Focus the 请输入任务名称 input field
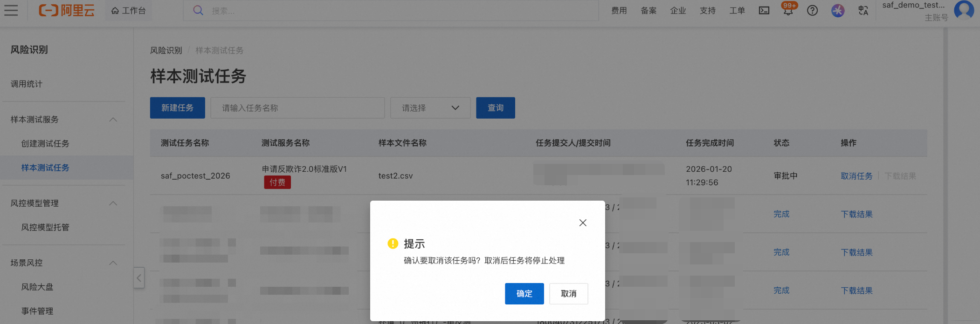The height and width of the screenshot is (324, 980). point(297,108)
